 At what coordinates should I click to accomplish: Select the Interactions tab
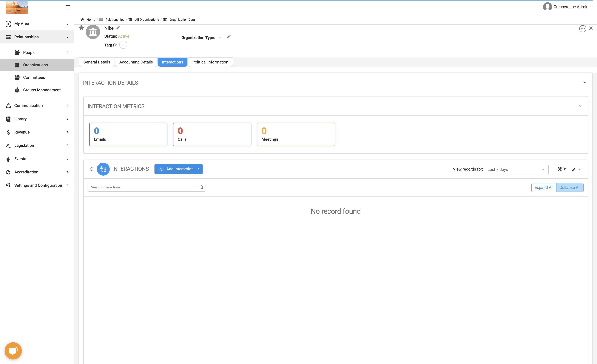(x=173, y=62)
